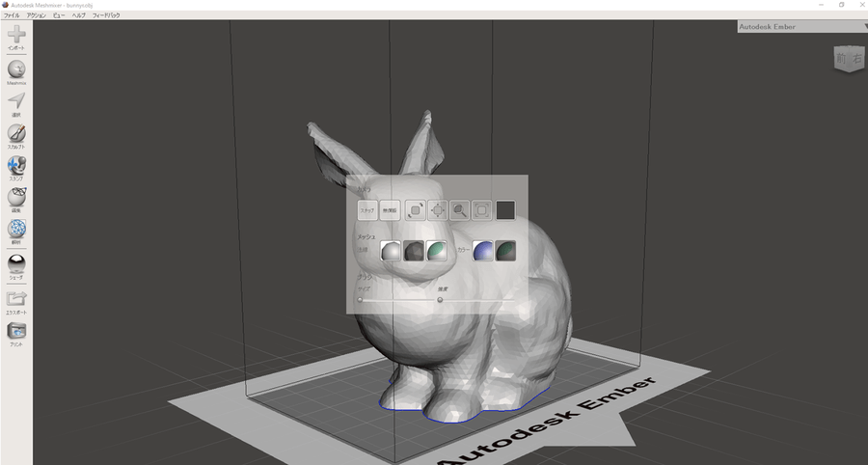Click the Snap (スナップ) button in hotbox
Image resolution: width=868 pixels, height=465 pixels.
click(x=367, y=210)
